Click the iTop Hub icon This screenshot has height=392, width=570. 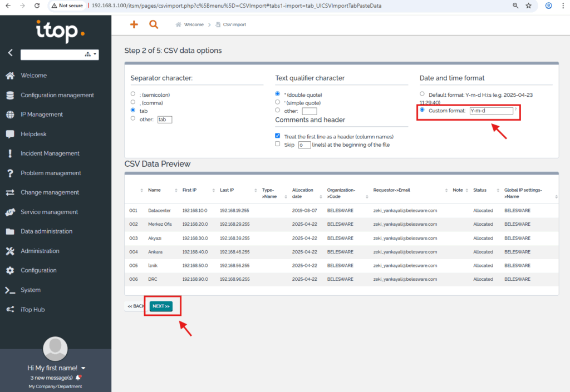click(x=10, y=309)
